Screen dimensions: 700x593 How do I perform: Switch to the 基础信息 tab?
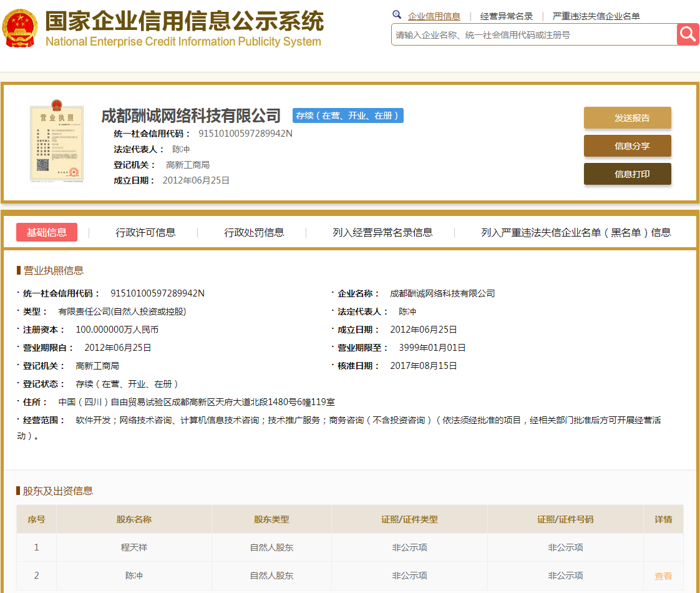click(47, 232)
